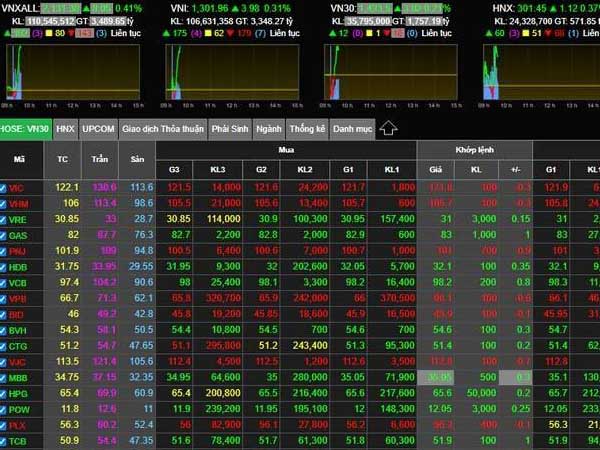Open the Danh mục list
Screen dimensions: 600x450
point(351,129)
